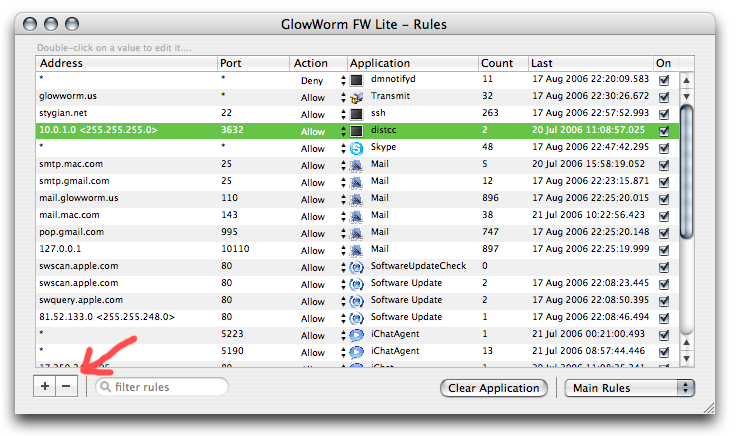Toggle the On checkbox for Transmit
Viewport: 738px width, 436px height.
coord(664,97)
